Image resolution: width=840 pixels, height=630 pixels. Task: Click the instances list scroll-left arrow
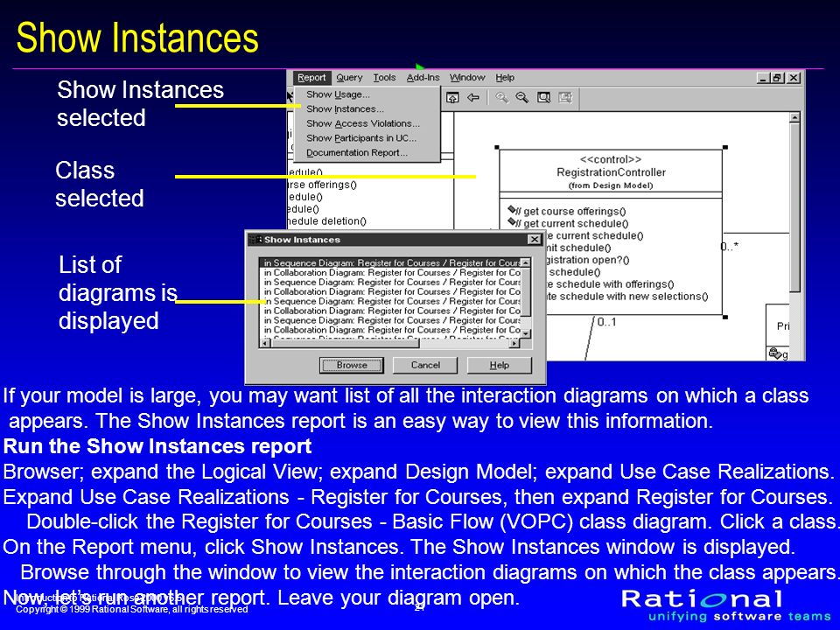265,343
